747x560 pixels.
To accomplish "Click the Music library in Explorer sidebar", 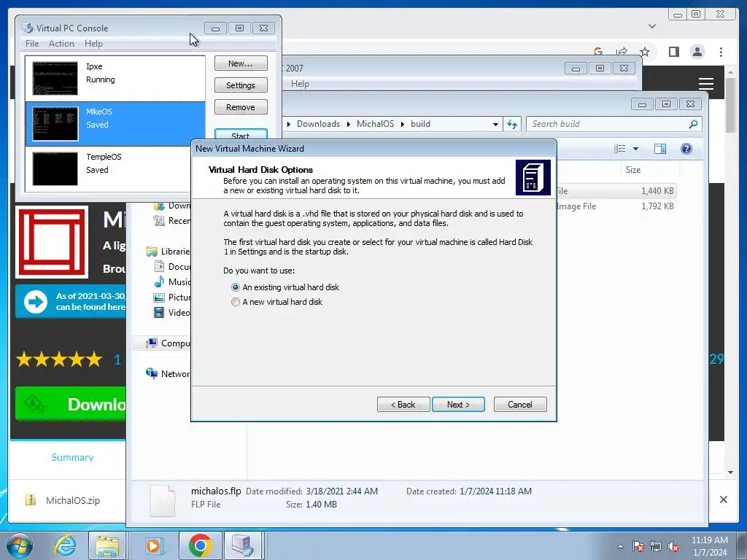I will pos(171,282).
